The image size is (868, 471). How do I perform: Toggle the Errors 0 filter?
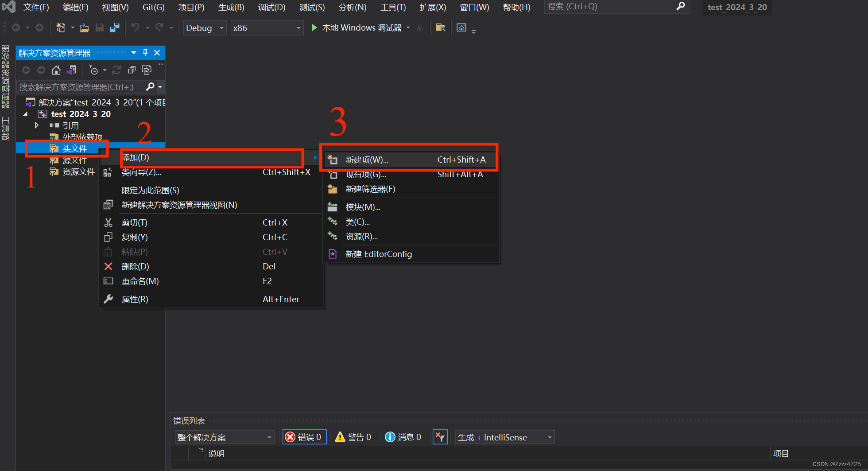click(x=304, y=437)
